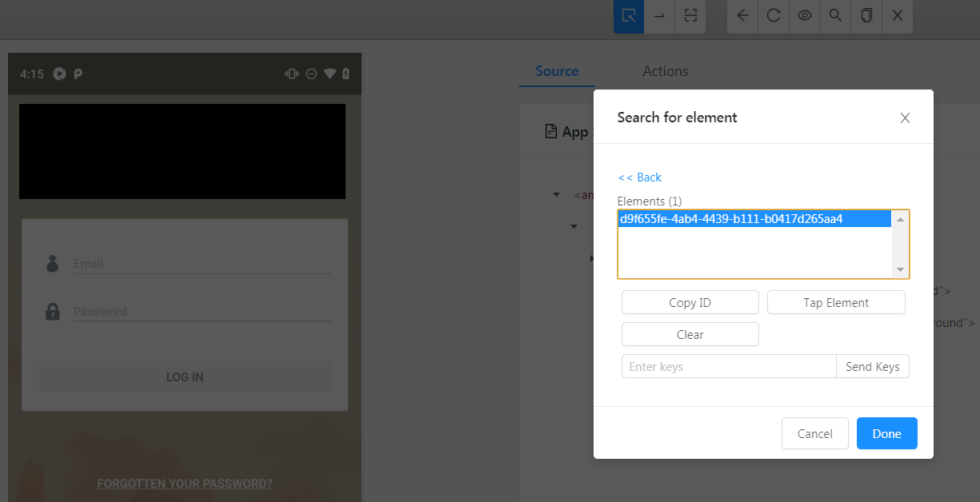Copy XML source to clipboard icon
Screen dimensions: 980x502
pos(866,16)
